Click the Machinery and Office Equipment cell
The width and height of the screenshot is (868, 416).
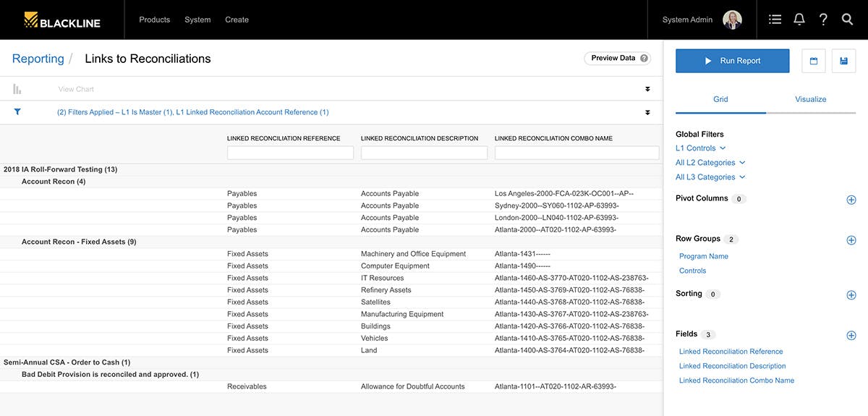pyautogui.click(x=413, y=254)
